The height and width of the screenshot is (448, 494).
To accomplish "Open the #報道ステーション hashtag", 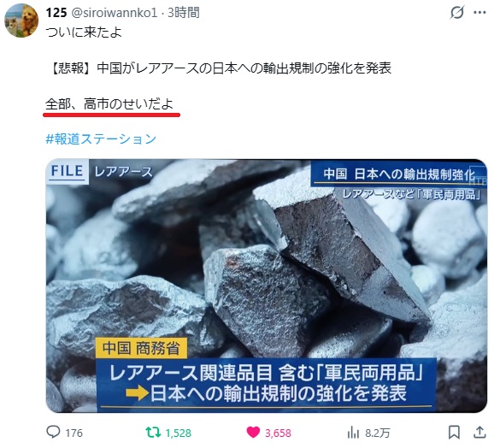I will pos(101,139).
